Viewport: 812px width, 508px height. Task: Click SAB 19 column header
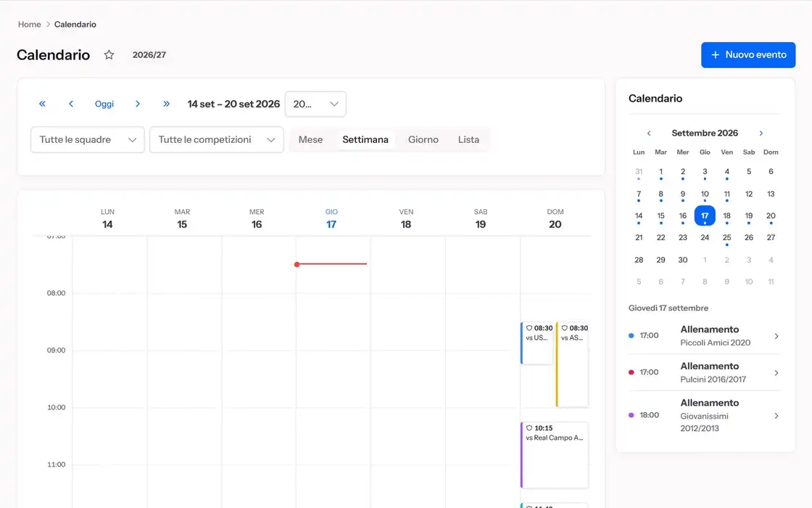[481, 218]
